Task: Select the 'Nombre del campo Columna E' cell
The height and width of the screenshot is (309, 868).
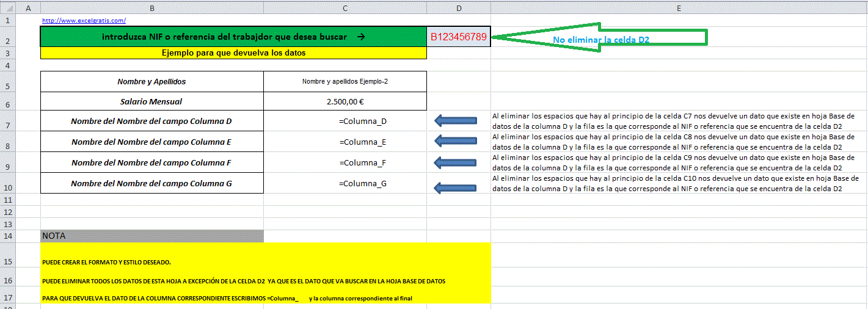Action: [152, 142]
